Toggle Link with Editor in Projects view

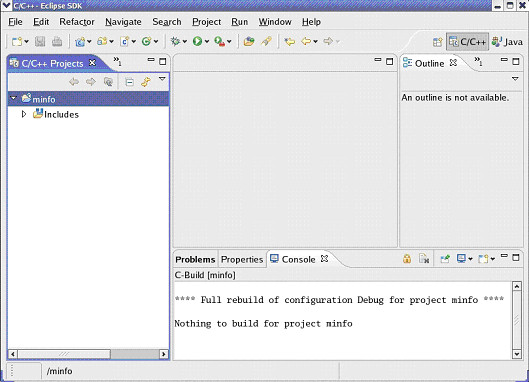tap(146, 82)
